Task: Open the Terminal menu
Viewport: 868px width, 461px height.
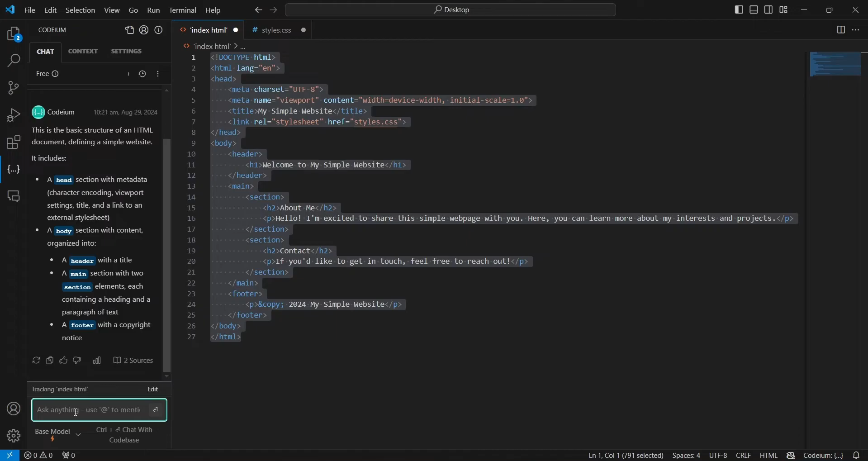Action: [x=183, y=10]
